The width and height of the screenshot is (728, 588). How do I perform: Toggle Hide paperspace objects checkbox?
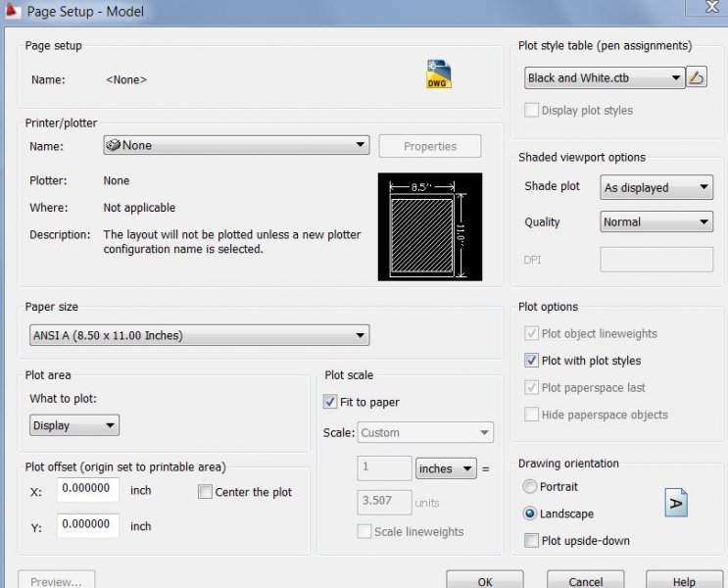531,415
